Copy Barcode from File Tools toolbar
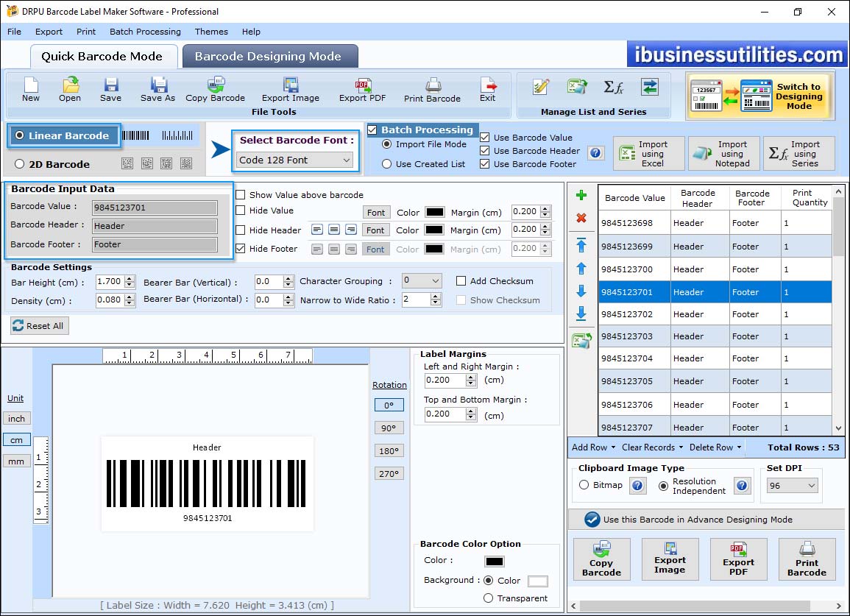Viewport: 850px width, 616px height. click(x=215, y=90)
